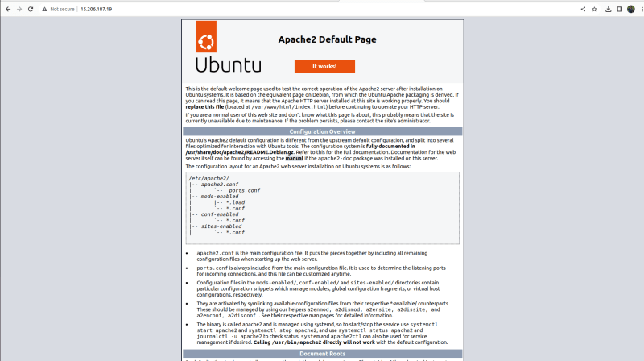The image size is (644, 361).
Task: Click the Configuration Overview section header
Action: [x=323, y=131]
